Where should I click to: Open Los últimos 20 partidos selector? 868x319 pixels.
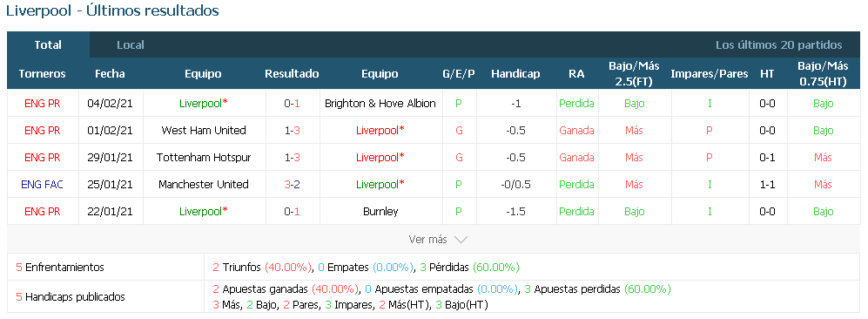click(x=778, y=44)
